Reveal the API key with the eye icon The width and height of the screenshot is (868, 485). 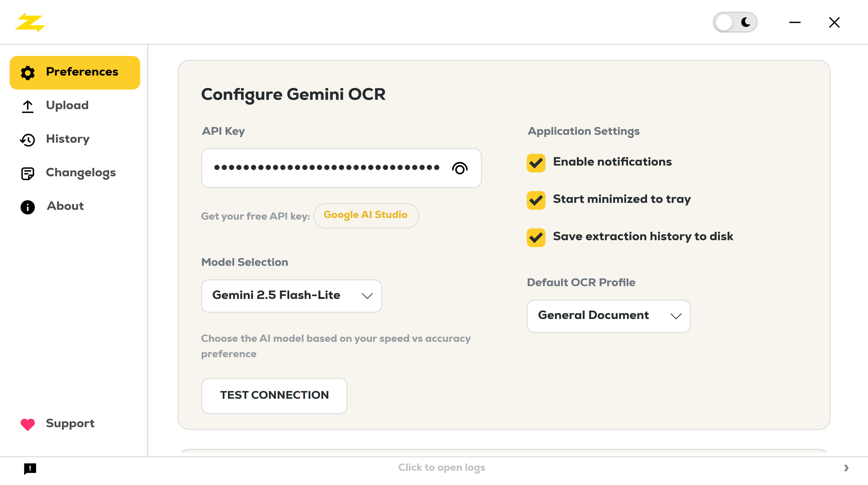pyautogui.click(x=460, y=168)
